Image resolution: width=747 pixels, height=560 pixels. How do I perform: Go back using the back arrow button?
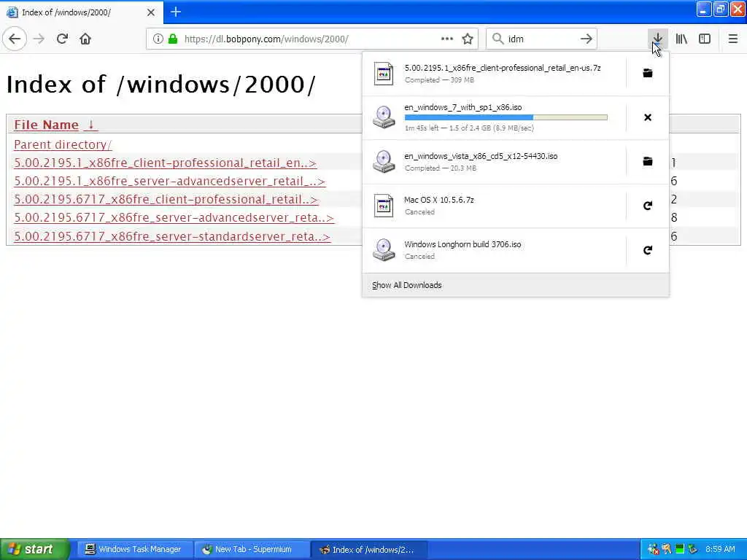15,39
